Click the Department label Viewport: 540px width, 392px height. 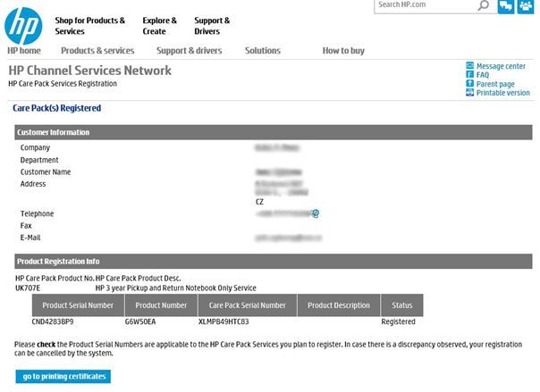pyautogui.click(x=39, y=160)
